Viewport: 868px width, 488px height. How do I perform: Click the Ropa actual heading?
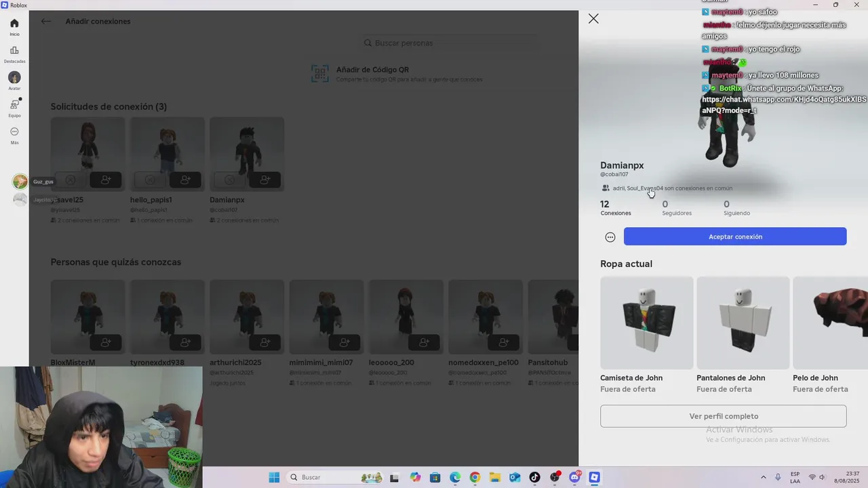pos(626,264)
